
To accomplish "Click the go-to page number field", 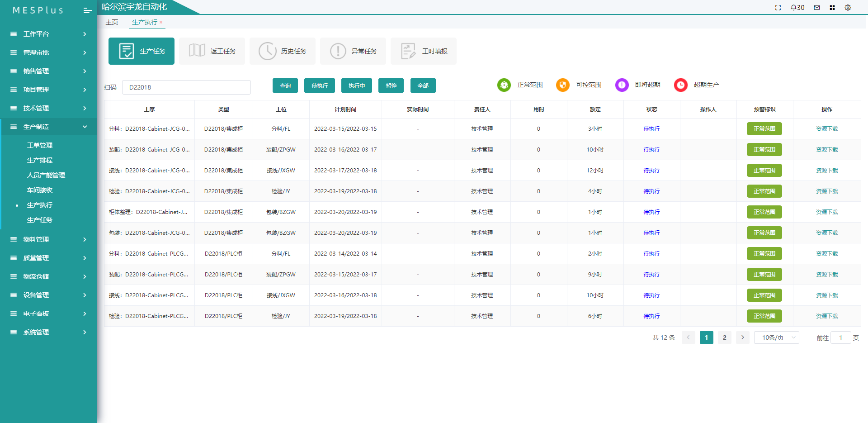I will tap(841, 337).
